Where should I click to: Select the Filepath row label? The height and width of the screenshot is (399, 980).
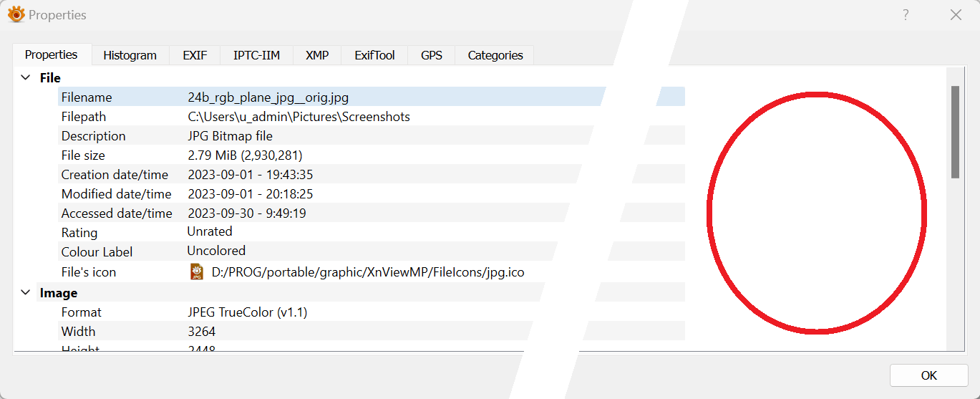tap(84, 117)
